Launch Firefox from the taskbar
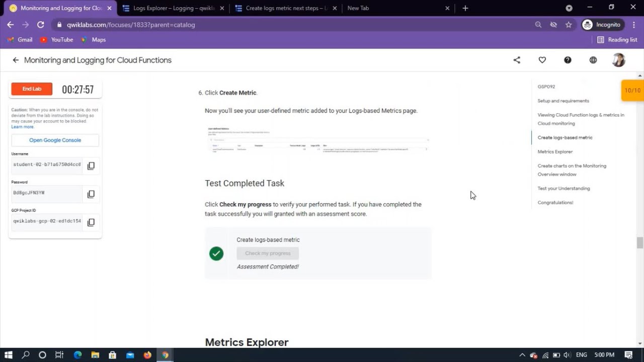The image size is (644, 362). click(x=147, y=355)
